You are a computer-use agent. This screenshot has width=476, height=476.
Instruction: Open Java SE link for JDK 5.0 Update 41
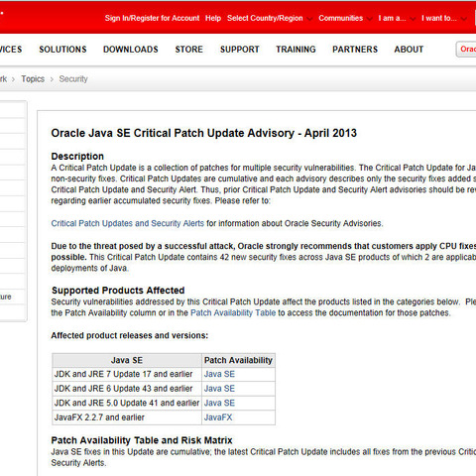219,404
